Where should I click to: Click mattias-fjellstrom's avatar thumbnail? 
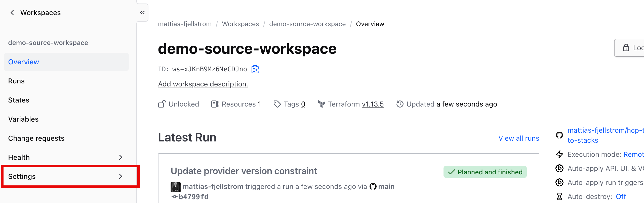176,186
